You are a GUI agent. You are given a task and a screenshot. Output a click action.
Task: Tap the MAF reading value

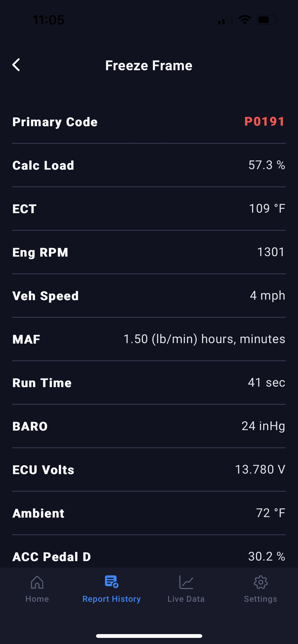tap(204, 339)
